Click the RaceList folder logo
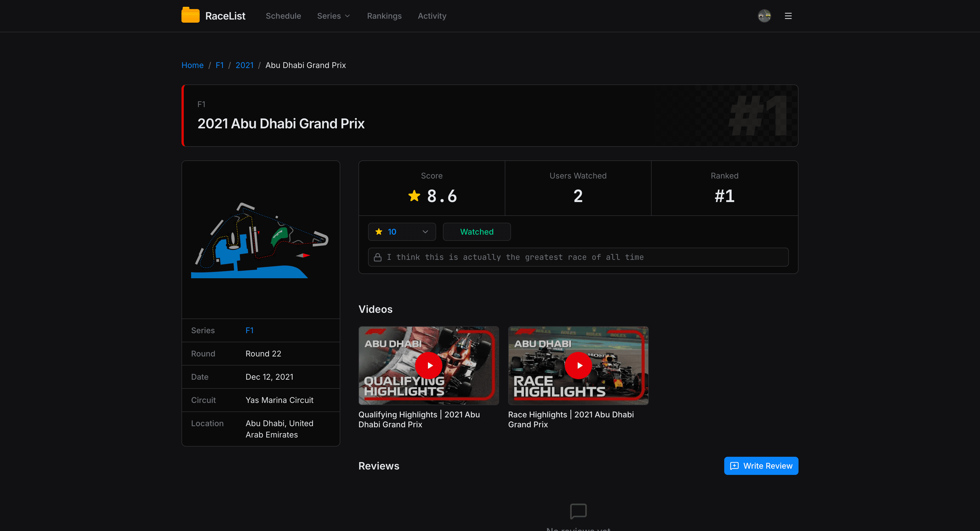This screenshot has width=980, height=531. point(190,15)
